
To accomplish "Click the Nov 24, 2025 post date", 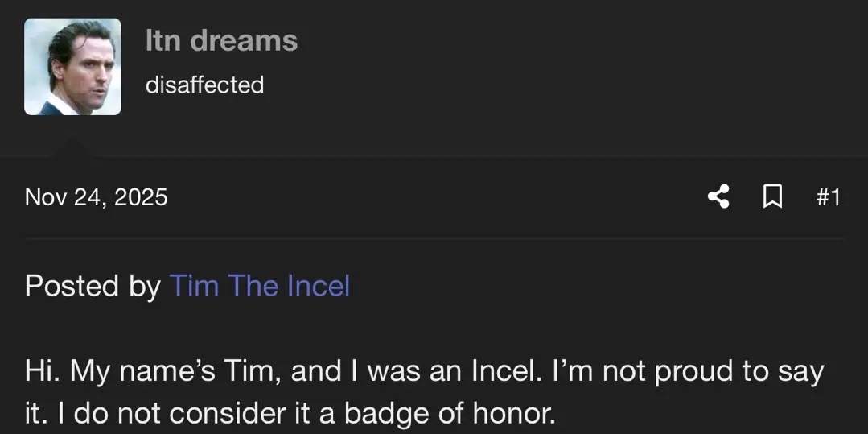I will pyautogui.click(x=97, y=196).
